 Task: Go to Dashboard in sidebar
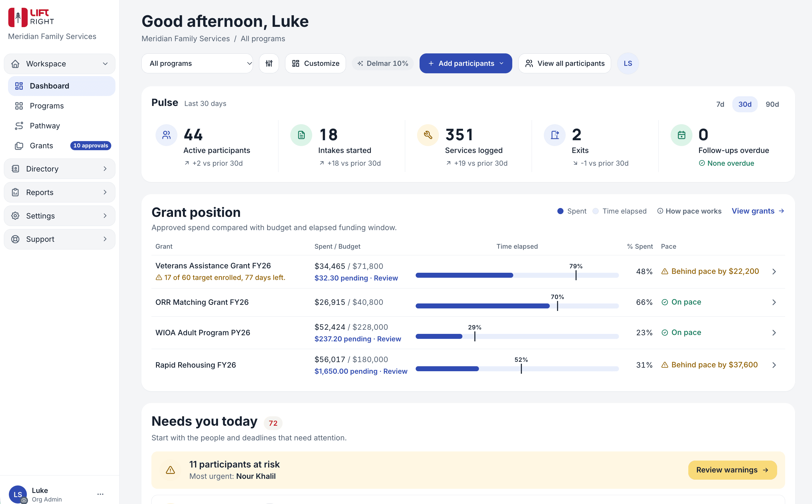tap(62, 86)
